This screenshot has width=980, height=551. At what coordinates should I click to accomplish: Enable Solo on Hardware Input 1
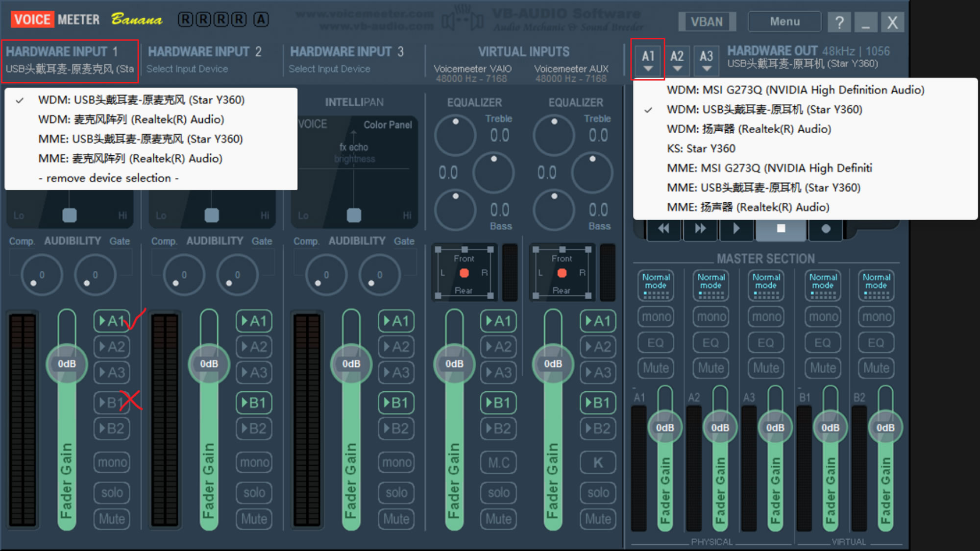[112, 493]
